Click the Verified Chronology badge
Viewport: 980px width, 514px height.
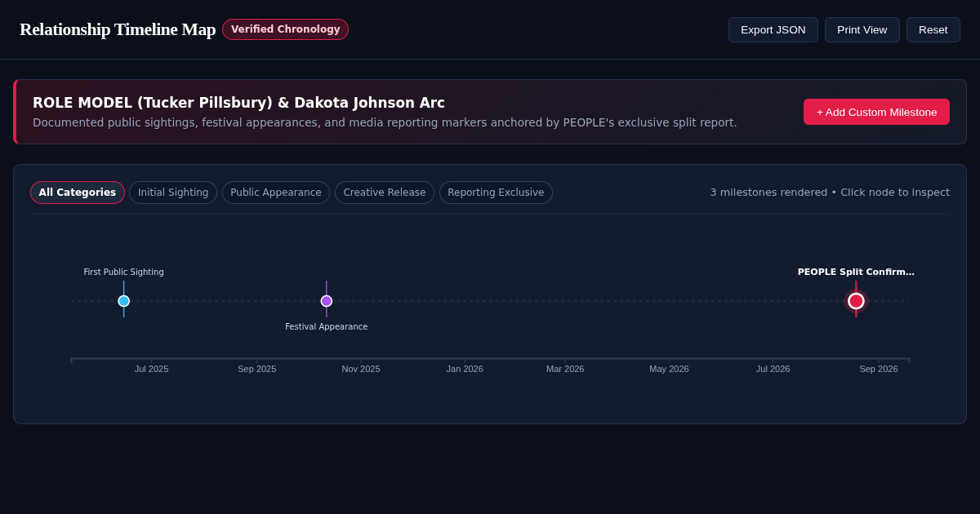pos(285,29)
